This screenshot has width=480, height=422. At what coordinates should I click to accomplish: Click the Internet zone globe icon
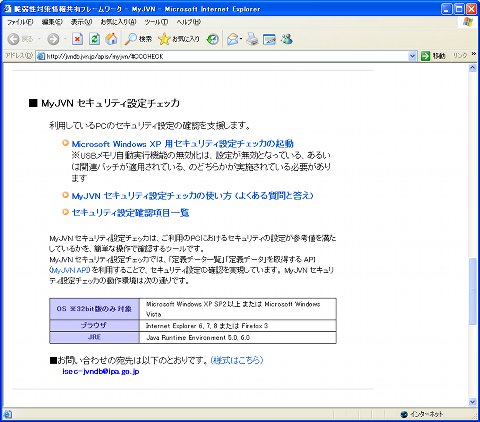[x=404, y=414]
